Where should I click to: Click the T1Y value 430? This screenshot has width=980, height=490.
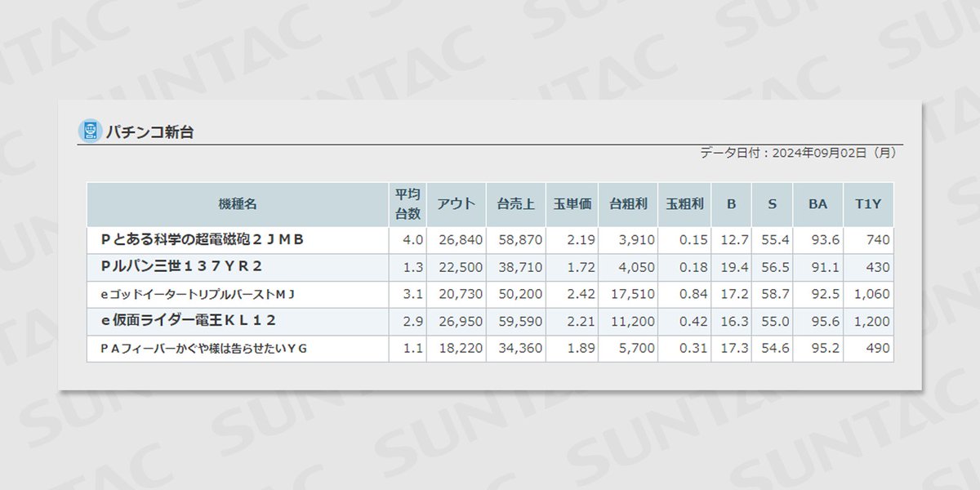879,267
